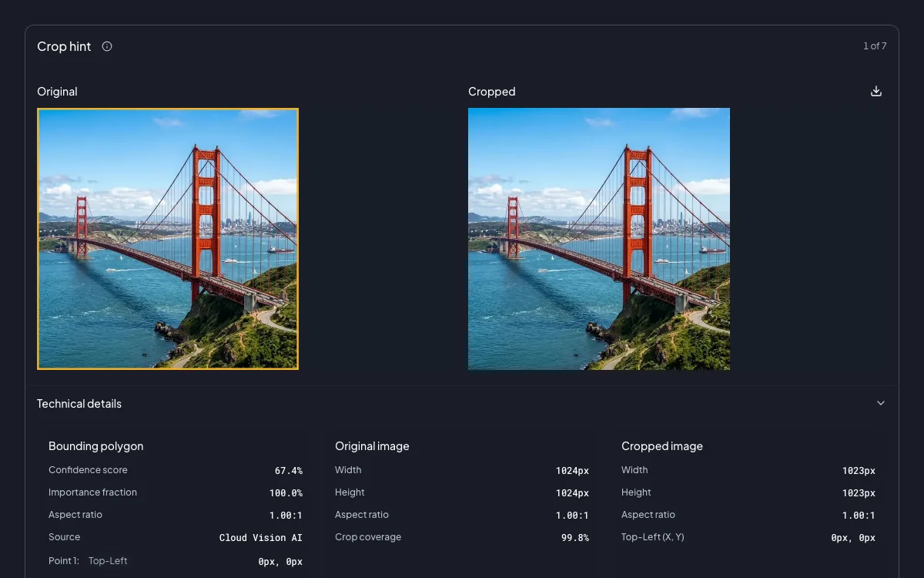Click the "Point 1: Top-Left" label

click(x=88, y=561)
